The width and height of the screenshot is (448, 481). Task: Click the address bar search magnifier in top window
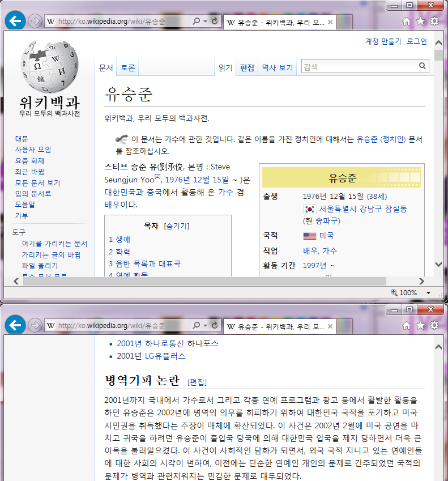[197, 21]
